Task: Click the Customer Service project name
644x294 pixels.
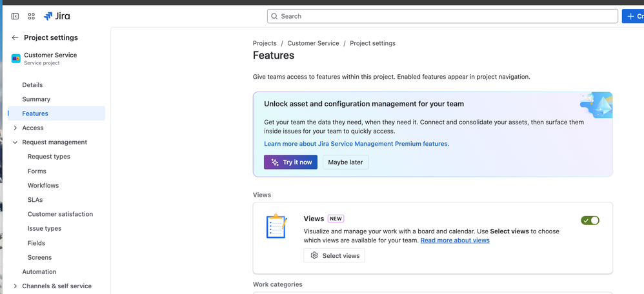Action: click(50, 55)
